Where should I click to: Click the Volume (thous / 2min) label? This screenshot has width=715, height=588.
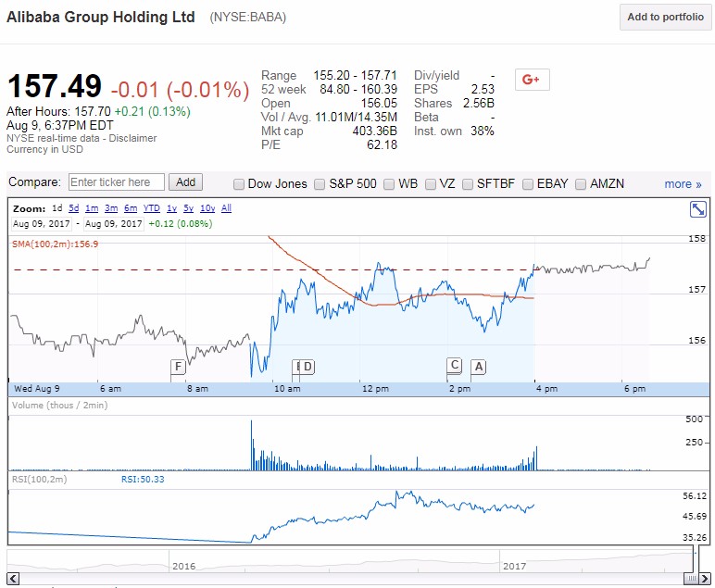59,406
